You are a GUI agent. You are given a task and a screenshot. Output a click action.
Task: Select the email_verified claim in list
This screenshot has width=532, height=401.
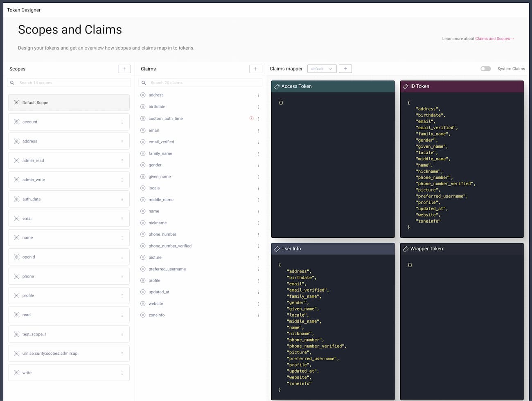tap(161, 142)
